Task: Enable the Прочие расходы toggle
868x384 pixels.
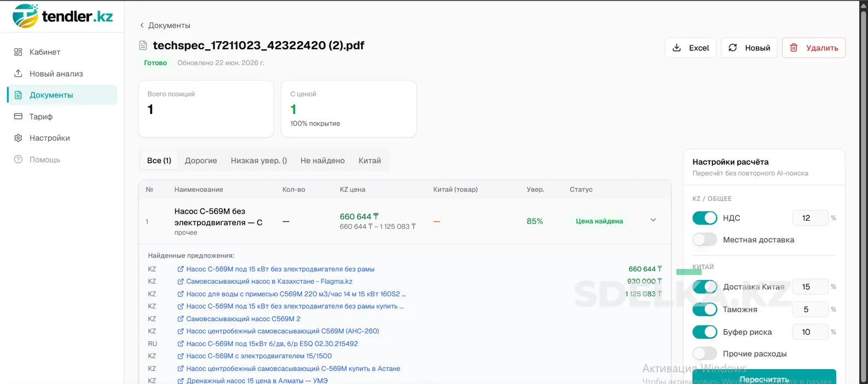Action: tap(704, 354)
